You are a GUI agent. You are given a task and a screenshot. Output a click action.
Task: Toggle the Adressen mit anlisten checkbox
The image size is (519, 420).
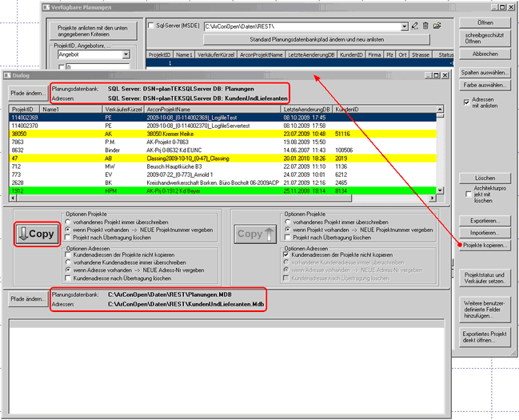click(465, 102)
